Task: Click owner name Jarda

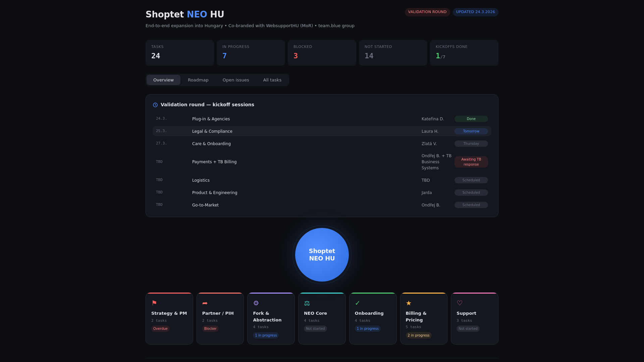Action: click(x=427, y=193)
